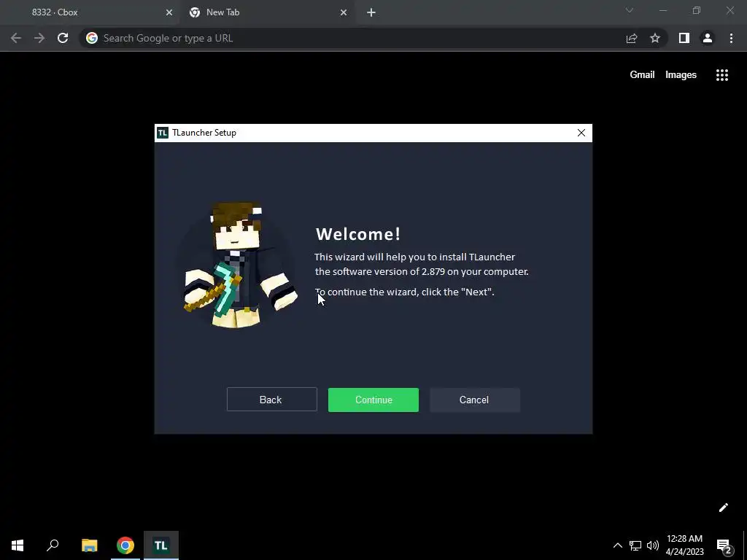Click the Minecraft character image
Screen dimensions: 747x560
[239, 265]
